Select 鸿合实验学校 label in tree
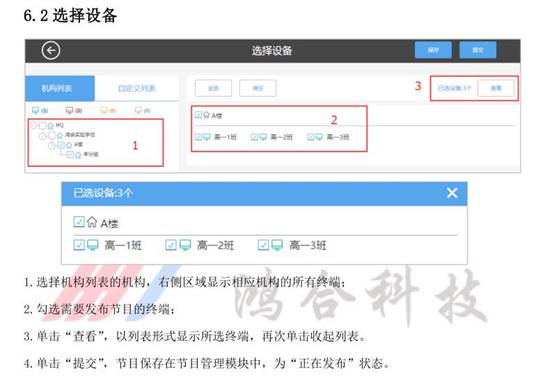Screen dimensions: 554x381 click(x=80, y=135)
